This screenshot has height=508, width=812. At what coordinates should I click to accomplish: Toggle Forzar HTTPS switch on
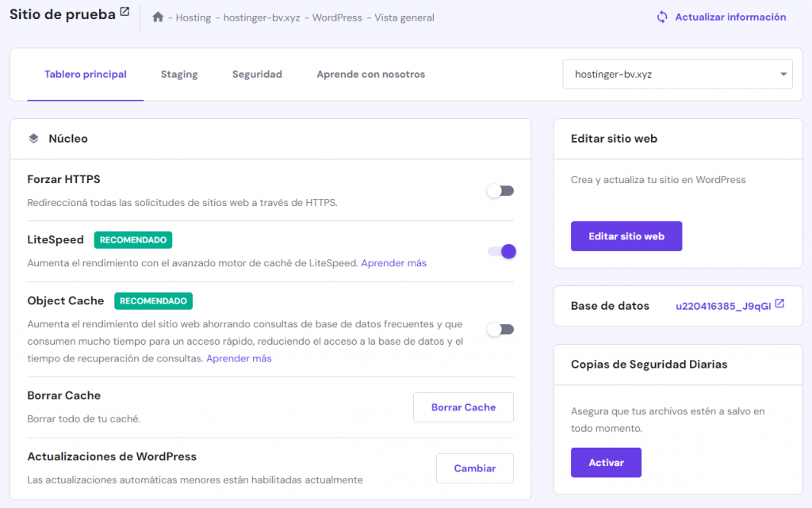pyautogui.click(x=500, y=191)
